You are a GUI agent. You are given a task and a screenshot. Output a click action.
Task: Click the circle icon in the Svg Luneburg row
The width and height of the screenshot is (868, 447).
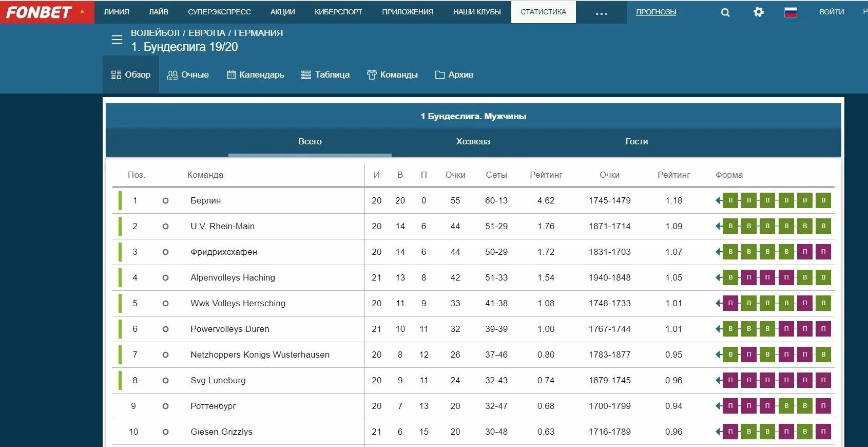(165, 380)
